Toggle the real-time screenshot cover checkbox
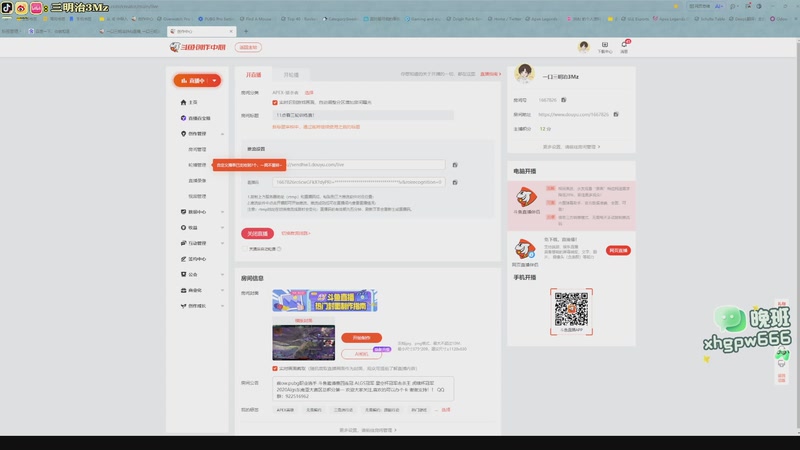This screenshot has width=800, height=450. [275, 368]
